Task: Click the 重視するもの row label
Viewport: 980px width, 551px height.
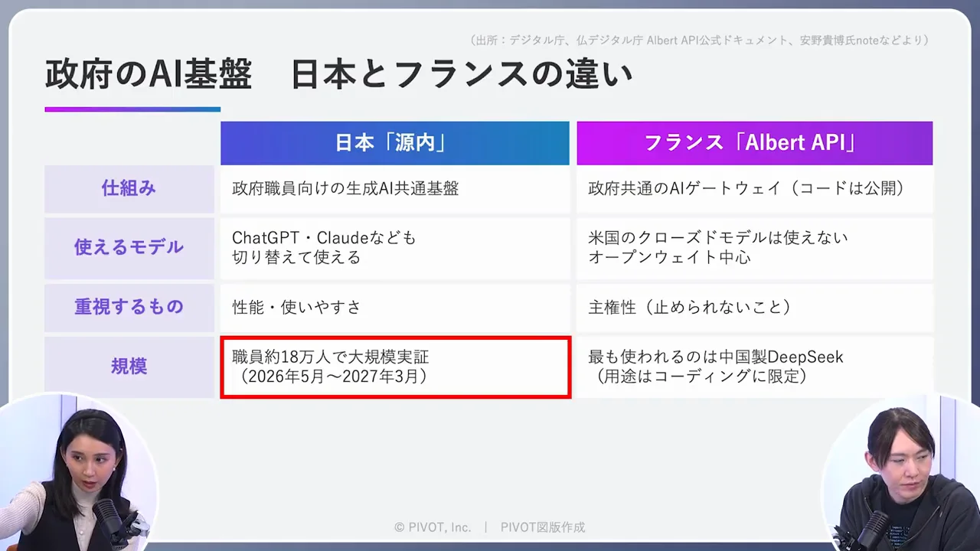Action: coord(129,307)
